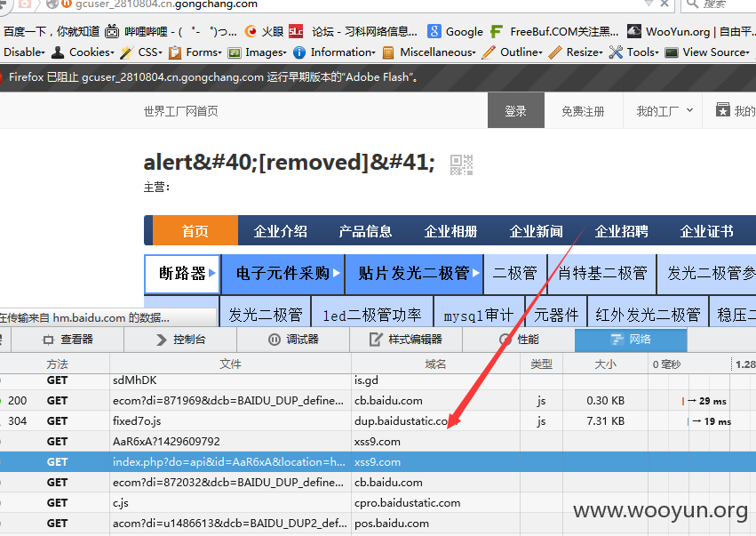Select the c.js request row

(x=378, y=503)
